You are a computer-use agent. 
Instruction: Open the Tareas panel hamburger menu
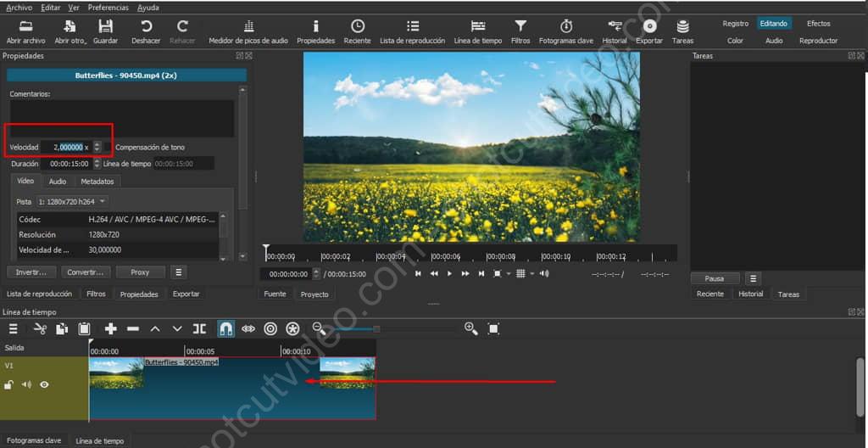(753, 278)
